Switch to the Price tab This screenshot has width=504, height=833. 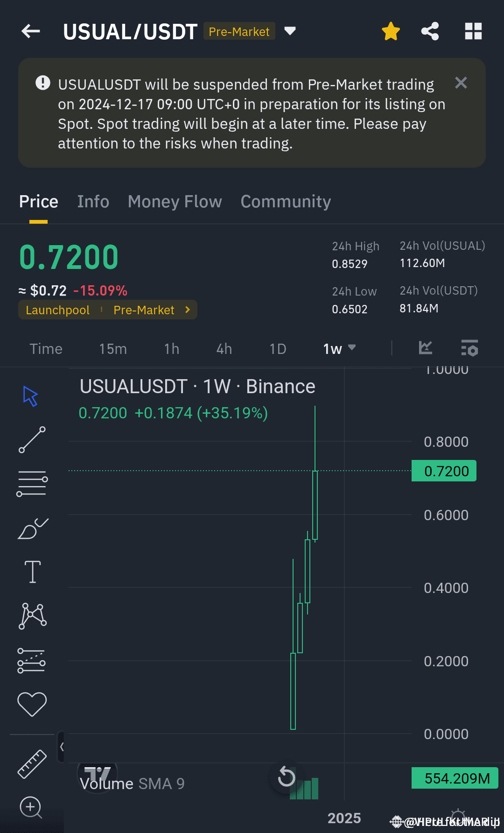pos(39,201)
